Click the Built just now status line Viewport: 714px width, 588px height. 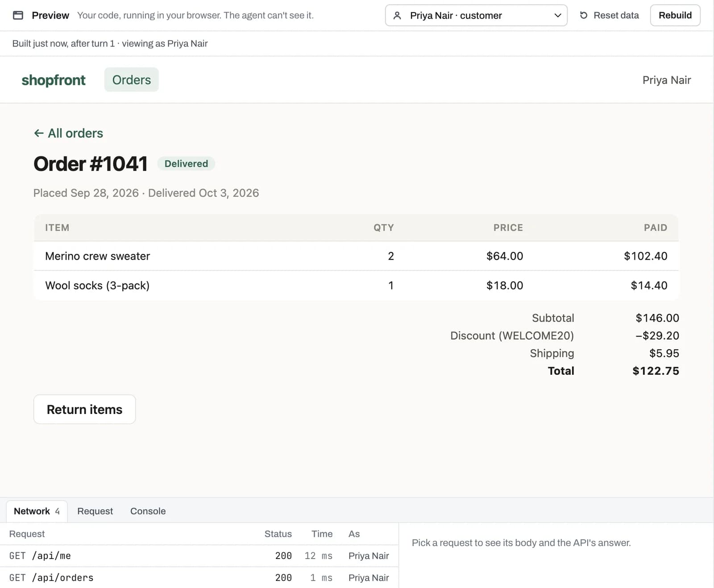[110, 44]
